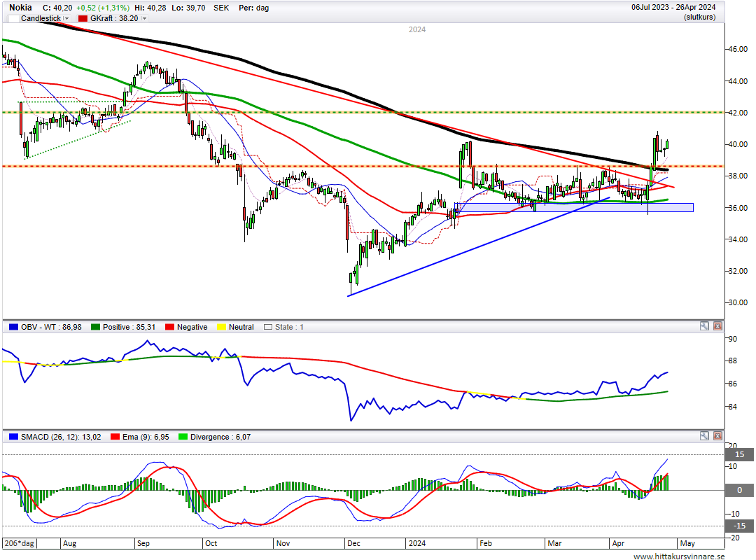Click the date range 06Jul 2023 - 26Apr 2024

click(x=673, y=7)
